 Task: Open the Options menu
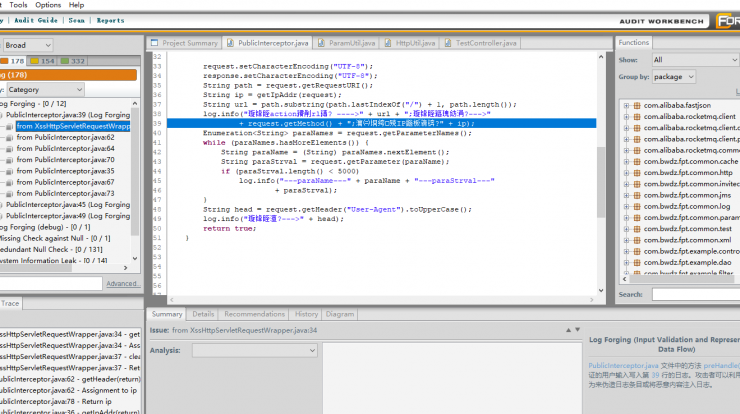(x=48, y=5)
